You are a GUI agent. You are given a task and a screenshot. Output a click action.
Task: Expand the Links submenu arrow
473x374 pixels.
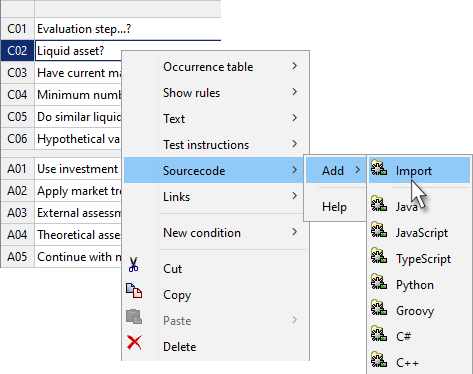295,196
